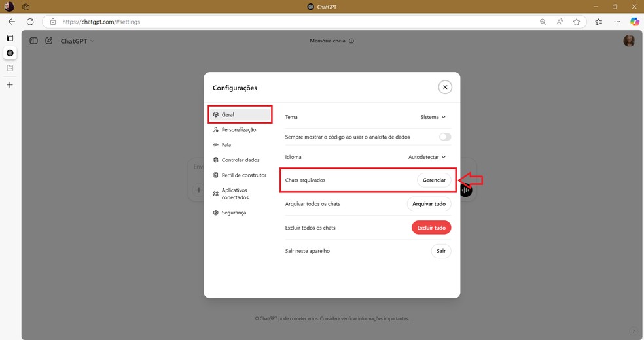Image resolution: width=644 pixels, height=340 pixels.
Task: Click the zoom magnifier icon in address bar
Action: coord(543,22)
